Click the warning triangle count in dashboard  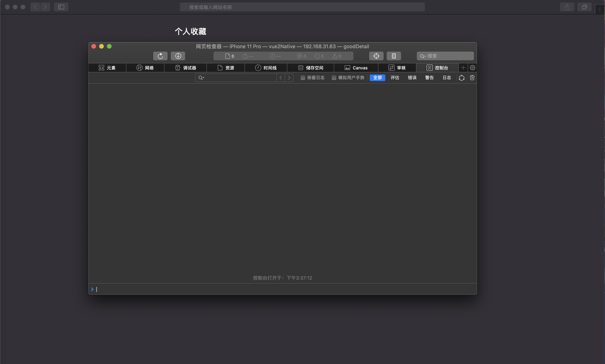click(337, 56)
